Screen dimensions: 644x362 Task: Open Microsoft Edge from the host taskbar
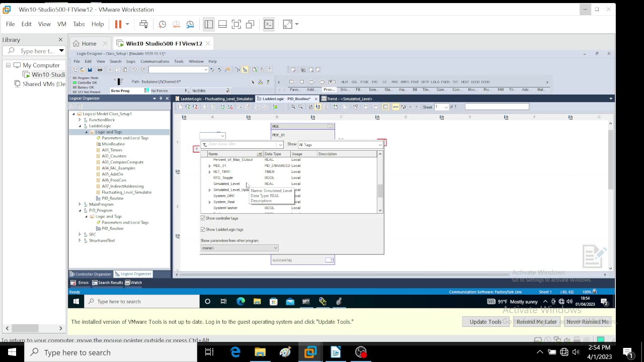pos(235,352)
